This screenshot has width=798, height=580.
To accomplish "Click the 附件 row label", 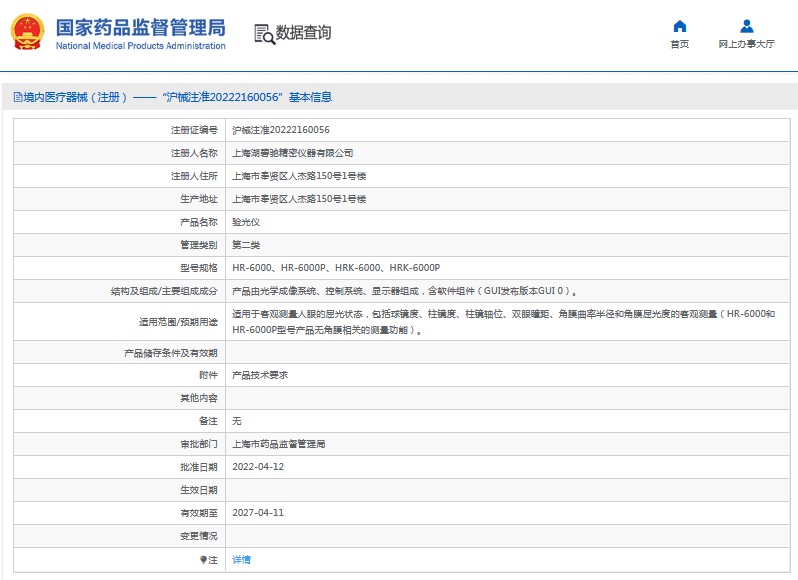I will pyautogui.click(x=208, y=375).
